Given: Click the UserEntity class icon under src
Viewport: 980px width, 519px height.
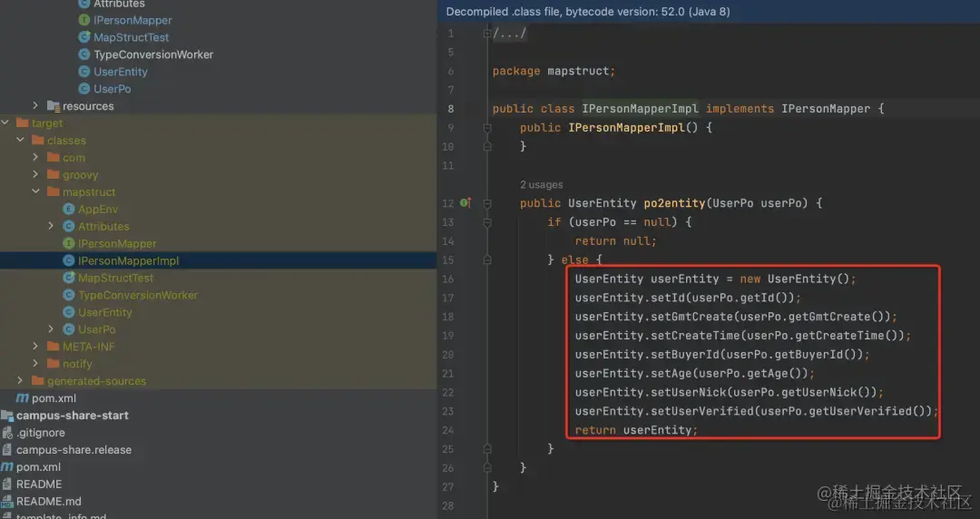Looking at the screenshot, I should (x=83, y=72).
